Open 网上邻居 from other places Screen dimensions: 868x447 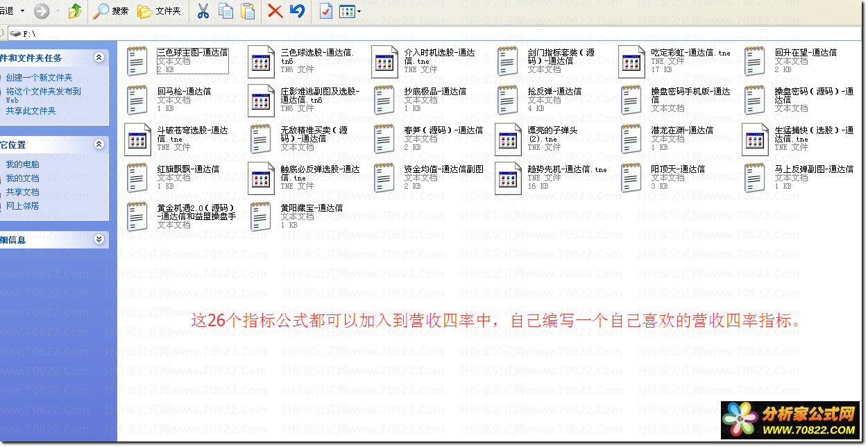(x=22, y=206)
